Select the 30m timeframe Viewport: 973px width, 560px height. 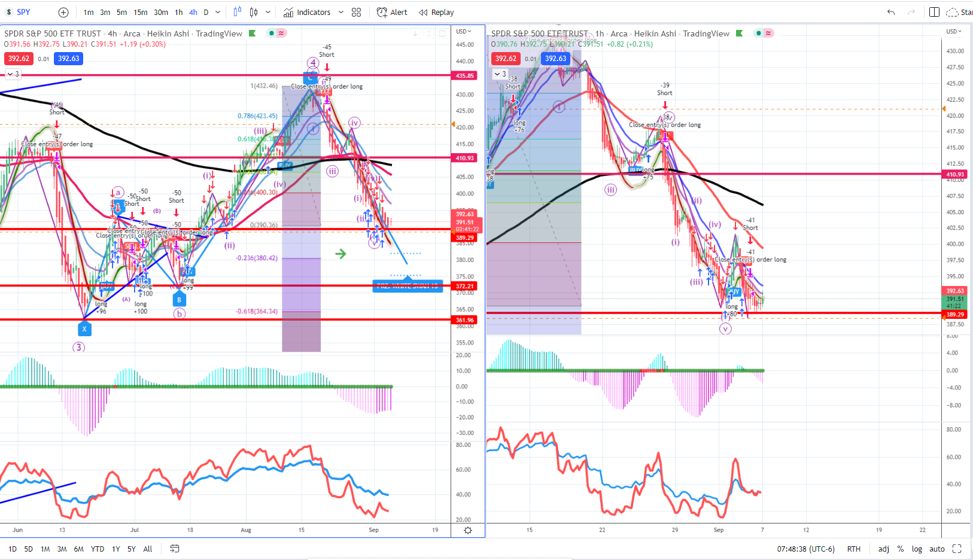(x=161, y=12)
